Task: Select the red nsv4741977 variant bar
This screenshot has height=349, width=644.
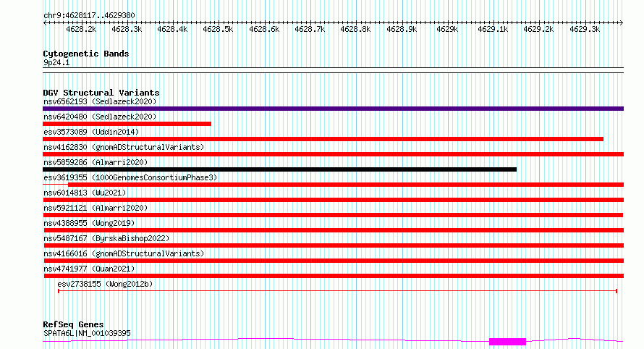Action: point(333,276)
